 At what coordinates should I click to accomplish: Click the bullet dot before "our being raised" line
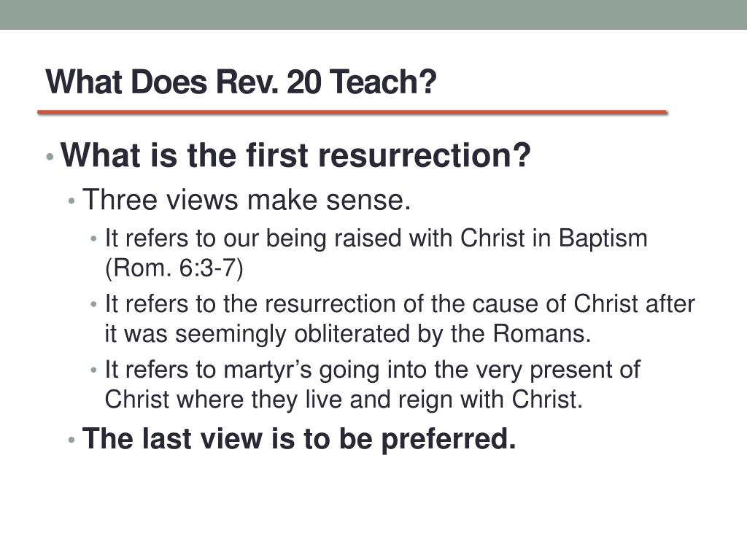click(x=93, y=238)
